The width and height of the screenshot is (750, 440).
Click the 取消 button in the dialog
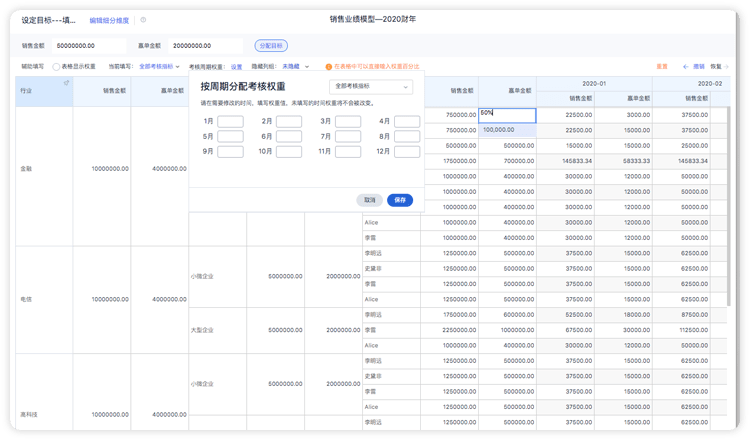(369, 200)
